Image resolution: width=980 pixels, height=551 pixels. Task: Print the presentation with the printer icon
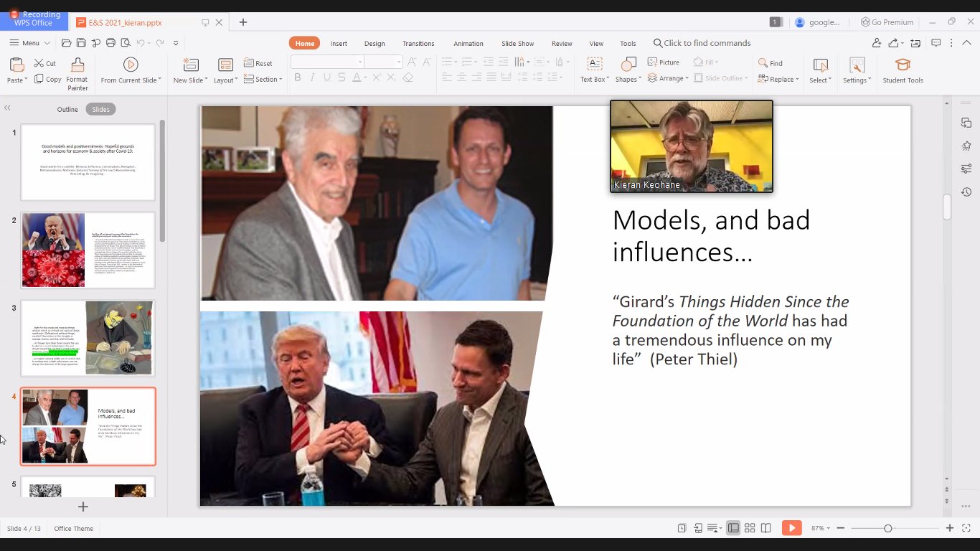tap(110, 43)
